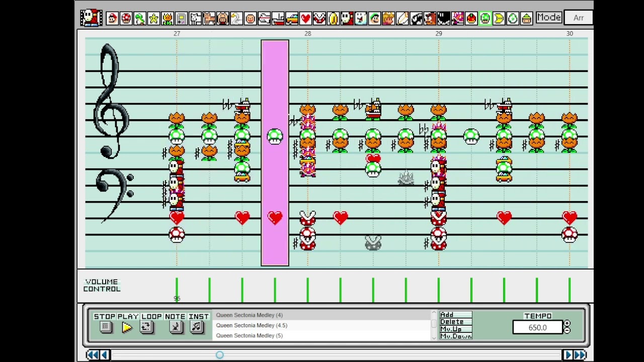Viewport: 644px width, 362px height.
Task: Select the white dog instrument icon
Action: [x=195, y=18]
